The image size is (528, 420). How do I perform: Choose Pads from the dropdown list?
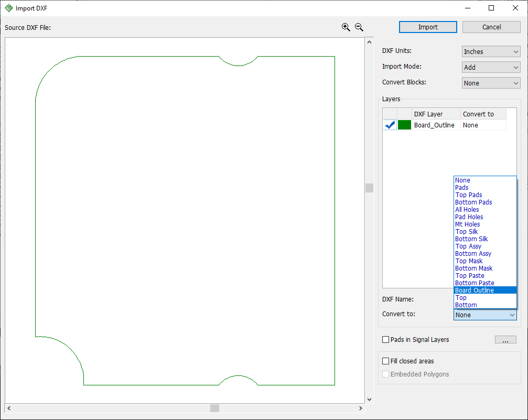coord(485,188)
